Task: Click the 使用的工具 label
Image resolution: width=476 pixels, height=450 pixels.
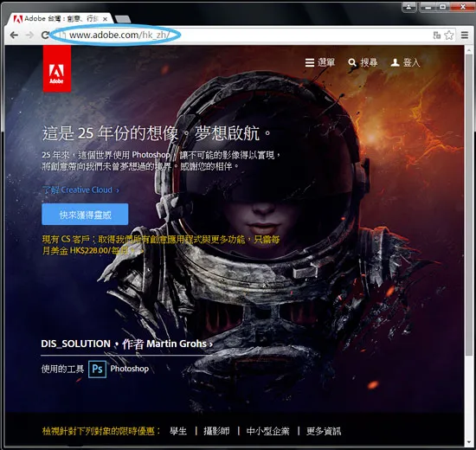Action: click(x=62, y=369)
